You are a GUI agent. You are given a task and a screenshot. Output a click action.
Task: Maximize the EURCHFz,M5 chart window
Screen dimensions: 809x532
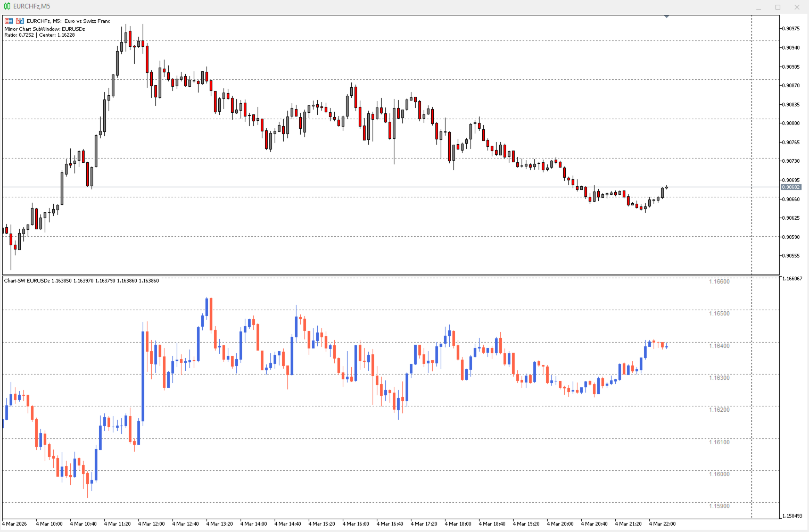click(778, 7)
